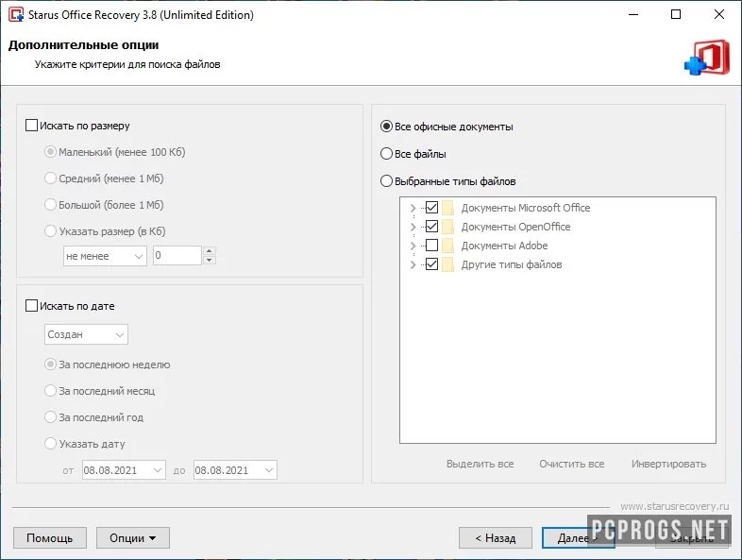Enable the Искать по размеру checkbox

pyautogui.click(x=31, y=126)
